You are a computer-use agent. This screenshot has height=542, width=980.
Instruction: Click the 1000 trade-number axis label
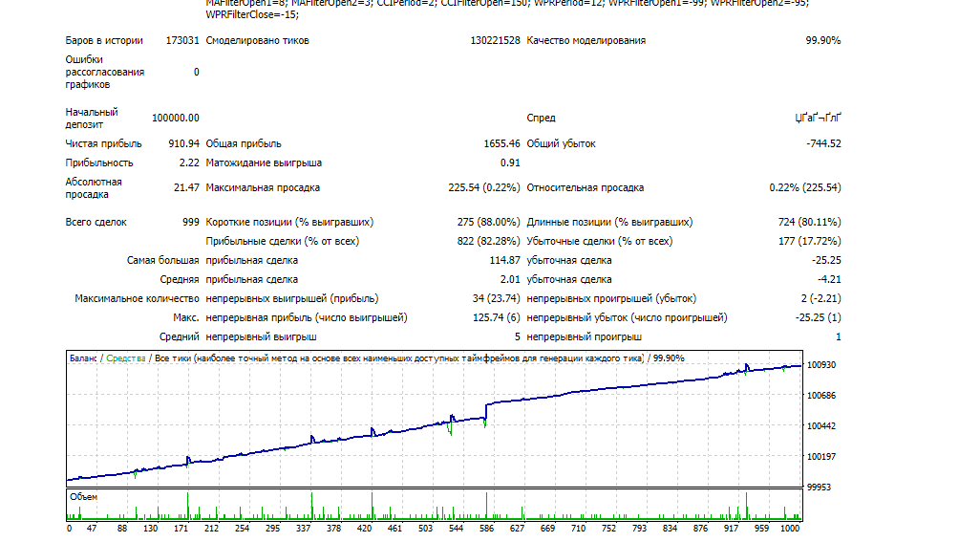coord(790,529)
